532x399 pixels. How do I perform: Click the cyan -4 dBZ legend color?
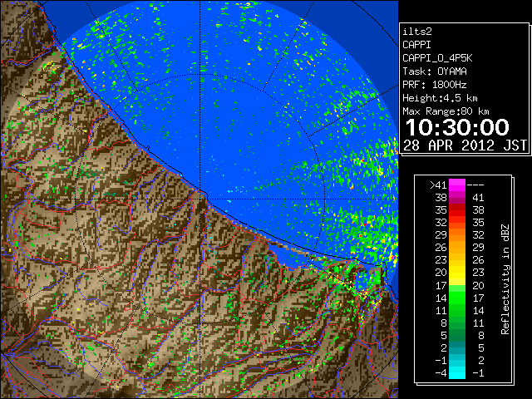[x=456, y=372]
